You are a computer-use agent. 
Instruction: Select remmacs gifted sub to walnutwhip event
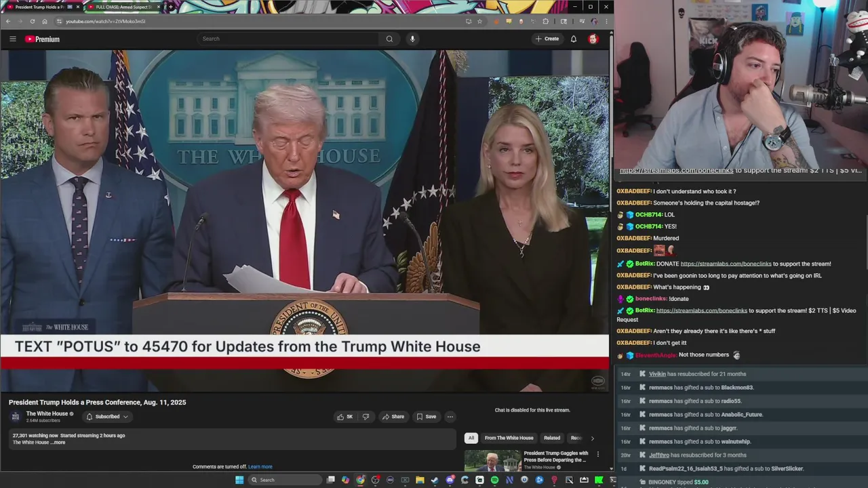[x=741, y=442]
